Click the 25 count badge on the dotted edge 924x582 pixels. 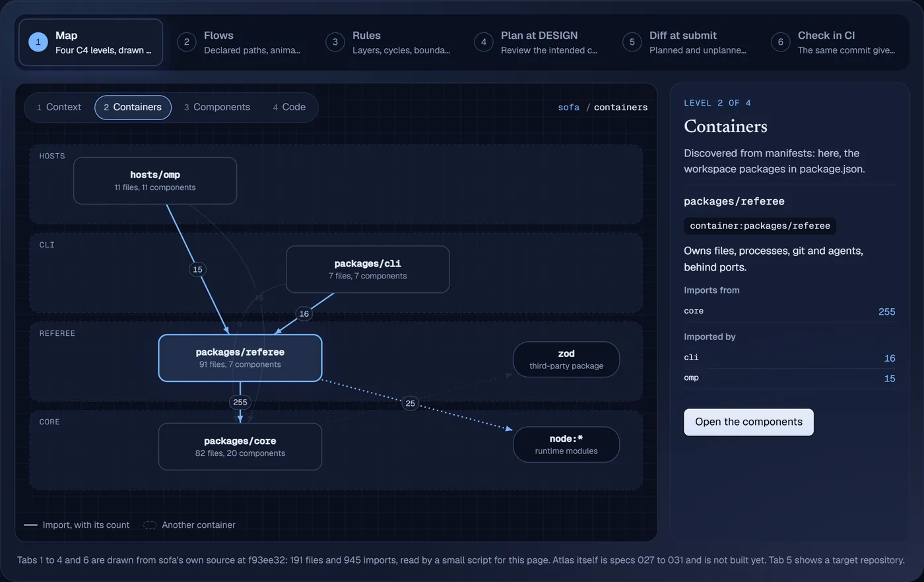click(x=411, y=403)
